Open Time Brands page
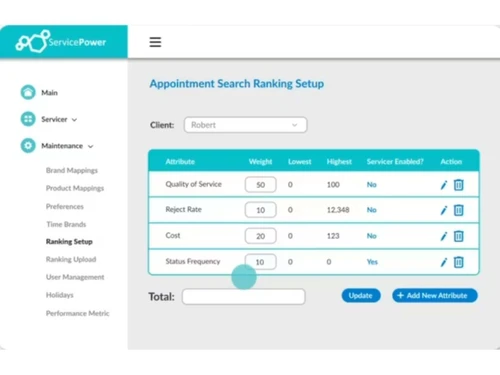This screenshot has width=500, height=375. (66, 224)
